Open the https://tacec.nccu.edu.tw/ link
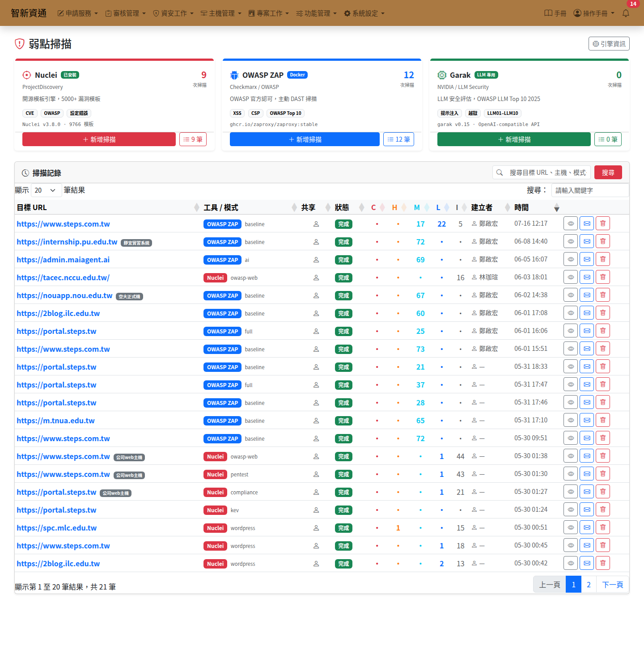Screen dimensions: 644x653 [63, 278]
